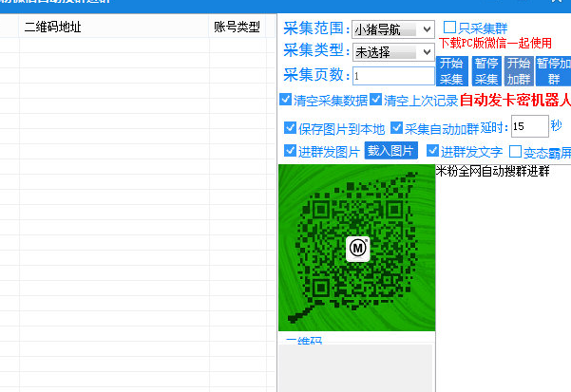The height and width of the screenshot is (392, 571).
Task: Click the 载入图片 button
Action: [390, 150]
